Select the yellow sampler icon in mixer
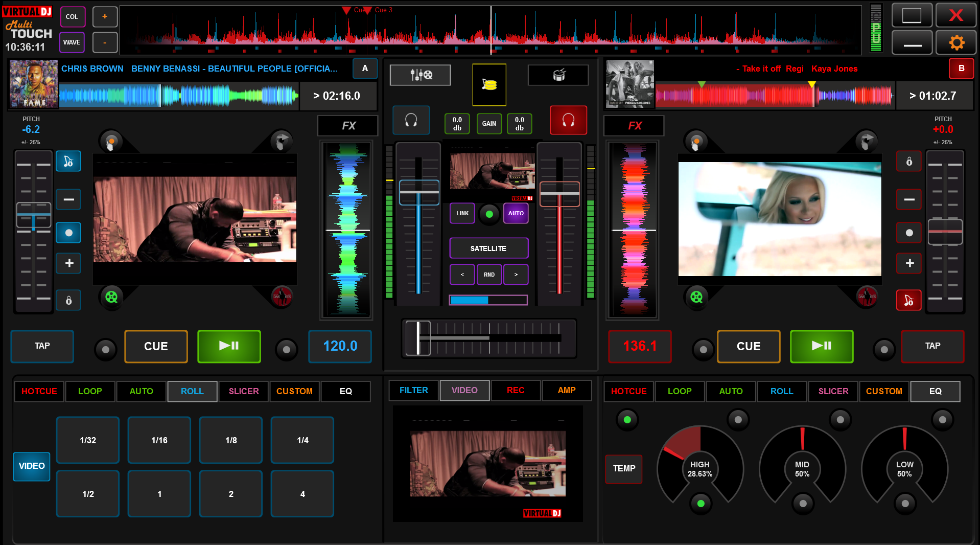Screen dimensions: 980x545 tap(489, 84)
